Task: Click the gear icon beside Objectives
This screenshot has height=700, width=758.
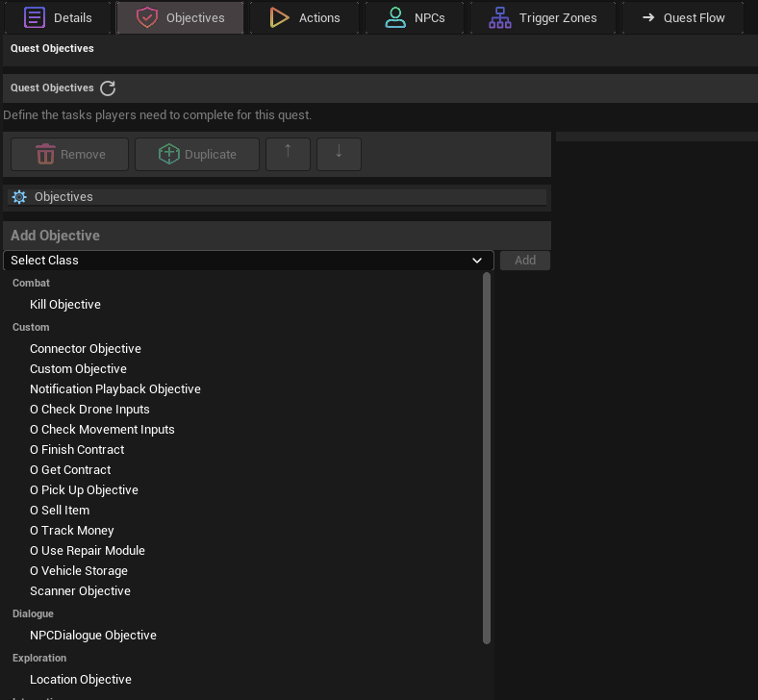Action: tap(19, 197)
